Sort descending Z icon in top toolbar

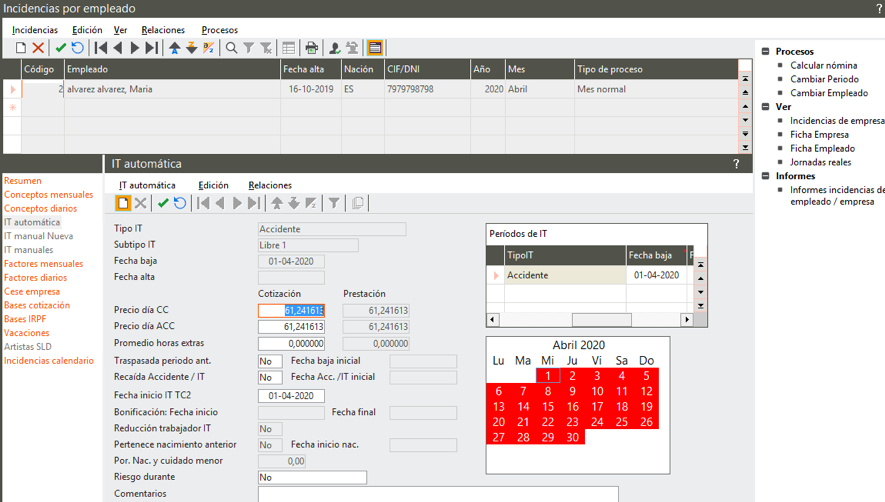(x=192, y=48)
